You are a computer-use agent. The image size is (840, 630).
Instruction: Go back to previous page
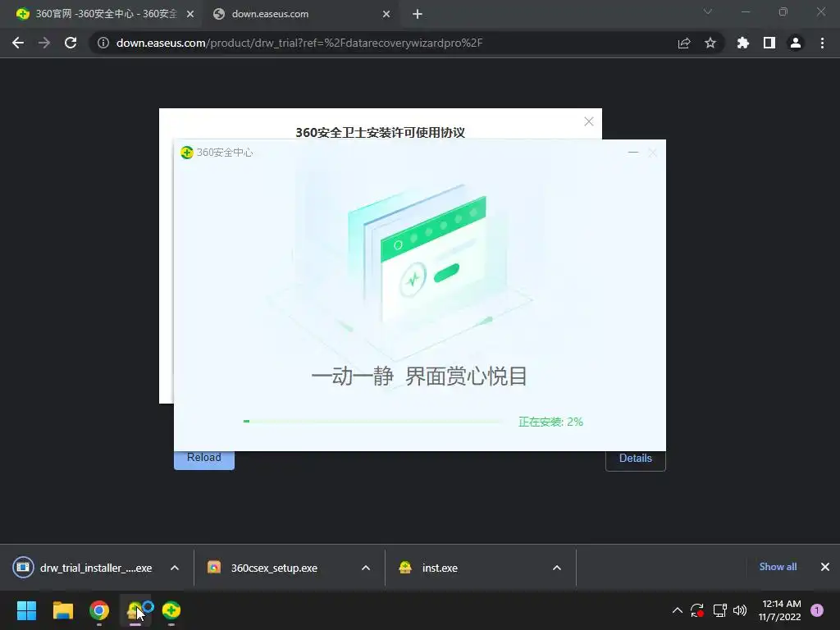(18, 43)
